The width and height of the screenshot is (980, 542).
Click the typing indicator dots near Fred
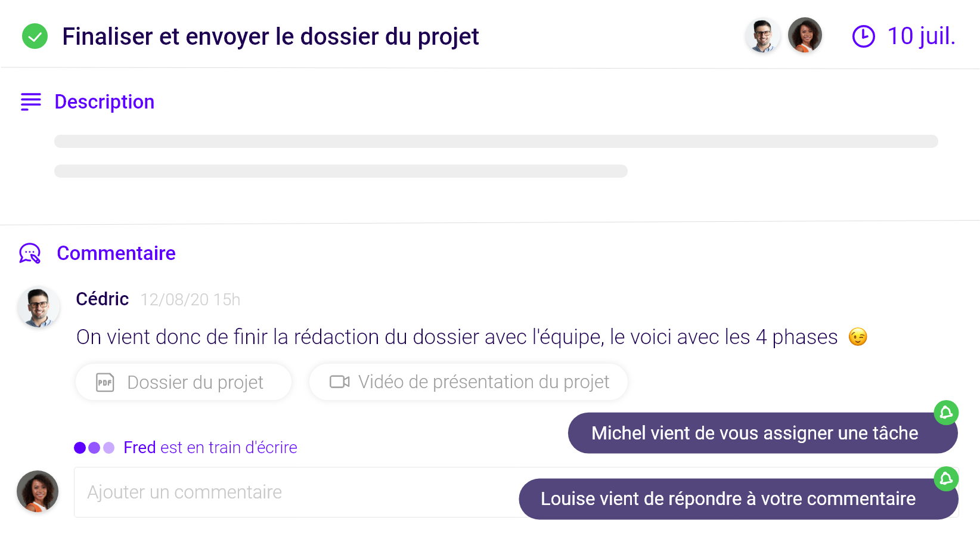click(x=94, y=447)
